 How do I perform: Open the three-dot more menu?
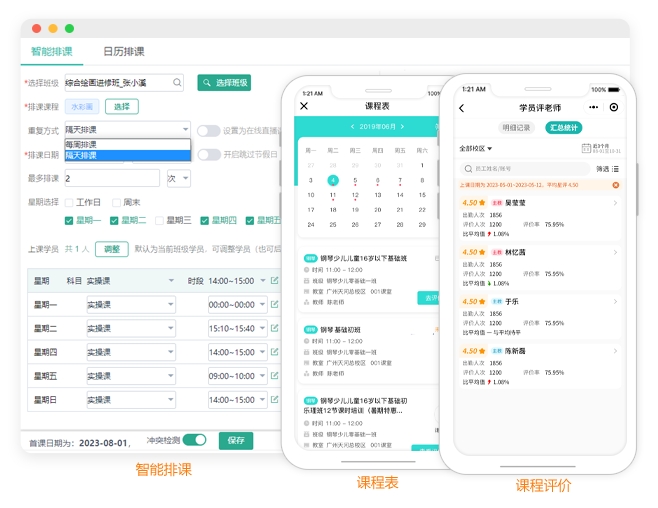pyautogui.click(x=597, y=108)
